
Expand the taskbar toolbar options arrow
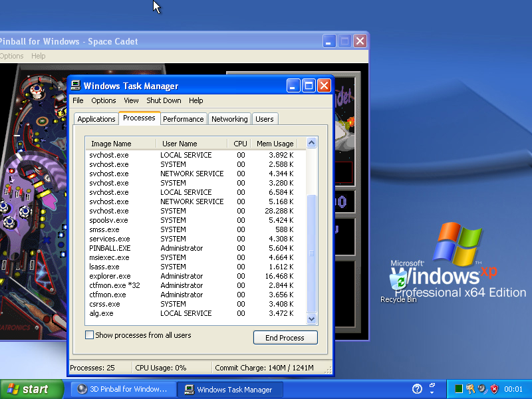pyautogui.click(x=432, y=394)
